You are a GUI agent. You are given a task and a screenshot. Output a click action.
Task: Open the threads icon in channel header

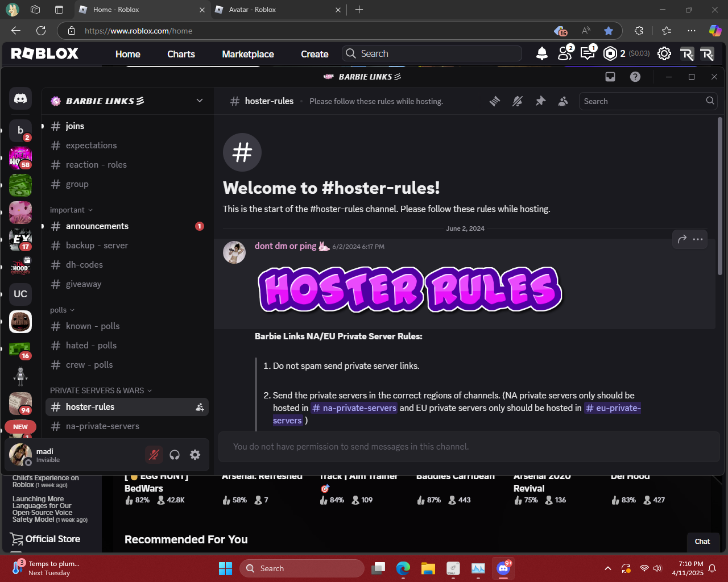(495, 101)
